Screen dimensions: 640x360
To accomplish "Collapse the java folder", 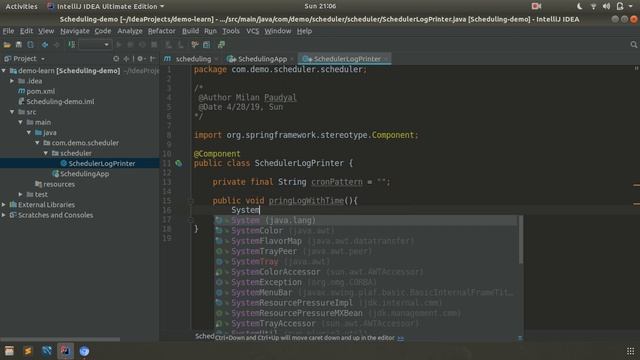I will (x=29, y=132).
